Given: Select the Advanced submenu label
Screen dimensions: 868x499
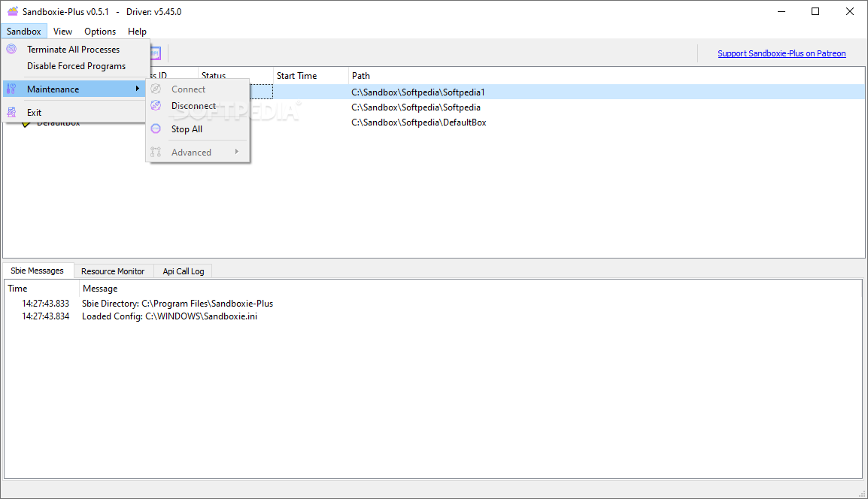Looking at the screenshot, I should pyautogui.click(x=192, y=152).
